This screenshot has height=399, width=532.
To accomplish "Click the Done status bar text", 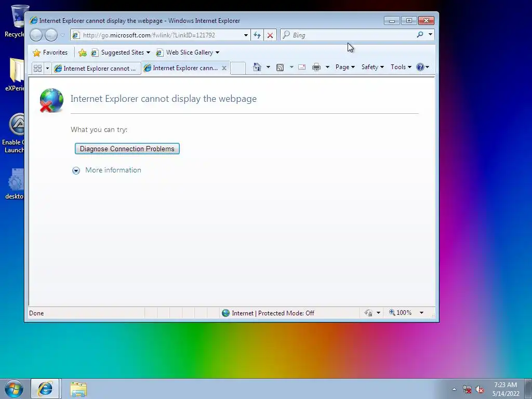I will click(x=36, y=313).
